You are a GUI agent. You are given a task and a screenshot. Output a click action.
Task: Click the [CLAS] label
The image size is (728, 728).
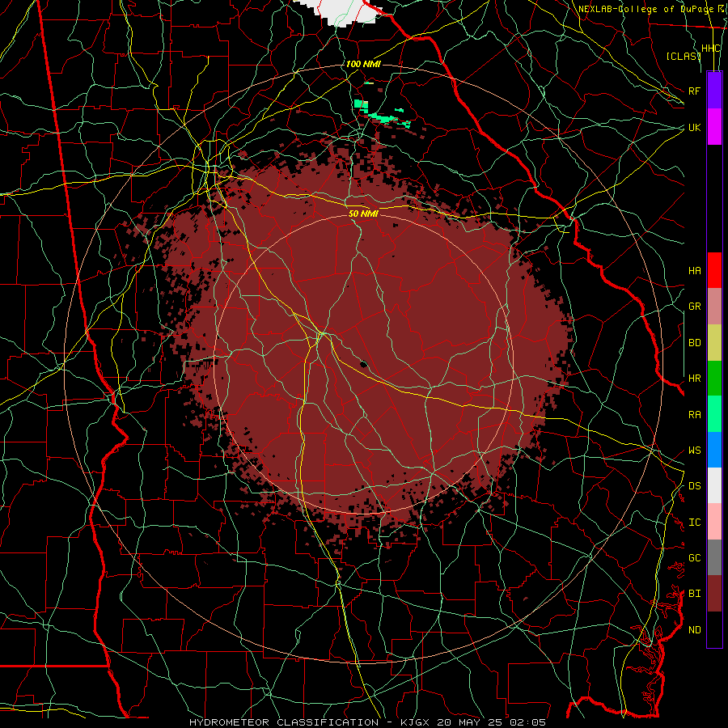coord(684,56)
